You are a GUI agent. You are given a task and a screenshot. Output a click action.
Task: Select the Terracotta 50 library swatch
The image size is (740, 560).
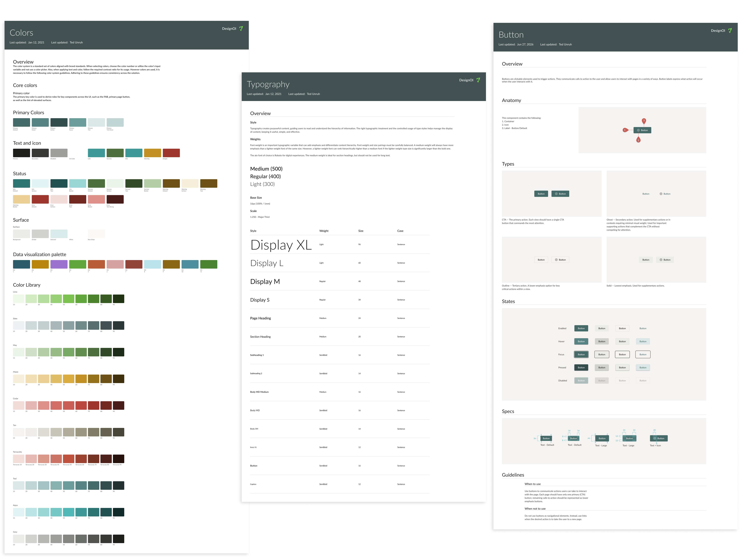pyautogui.click(x=69, y=459)
